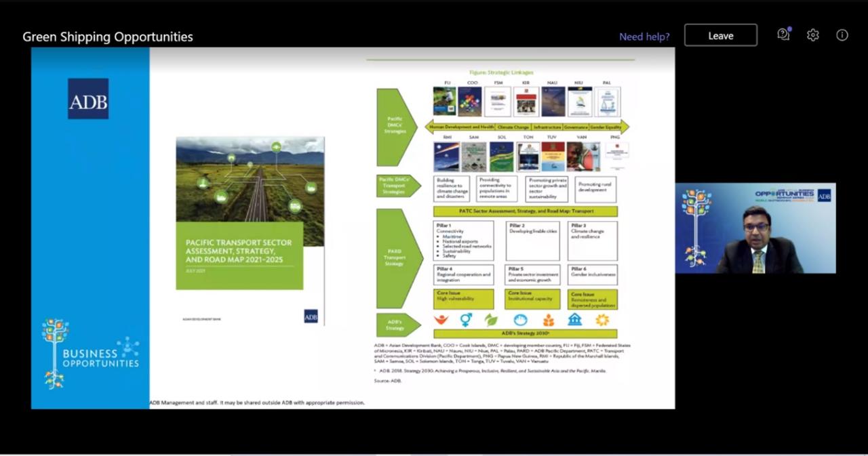Select the SAM country strategy cover
Image resolution: width=868 pixels, height=456 pixels.
[474, 157]
